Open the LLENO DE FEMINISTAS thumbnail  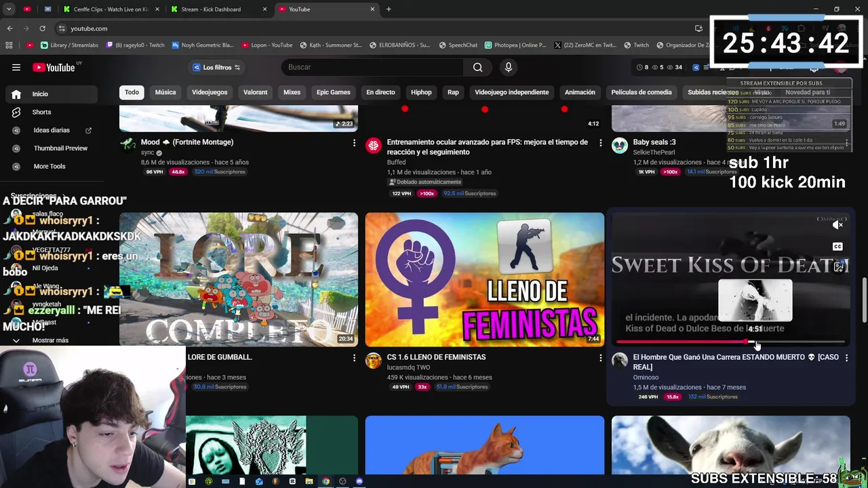[x=485, y=279]
